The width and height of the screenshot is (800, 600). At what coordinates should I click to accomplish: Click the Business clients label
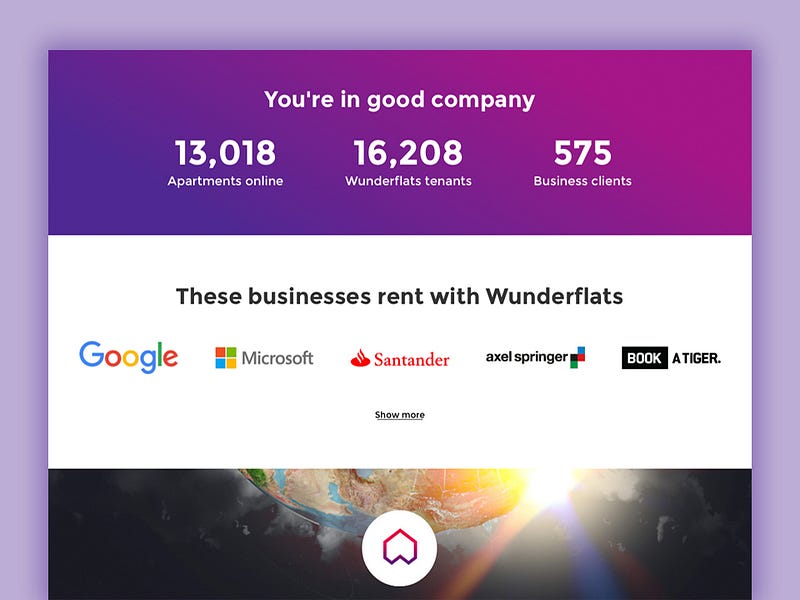click(x=583, y=181)
